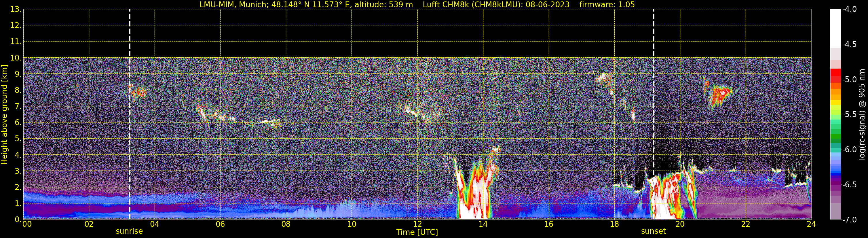This screenshot has width=868, height=238.
Task: Click the time axis tick label '12'
Action: click(x=417, y=224)
